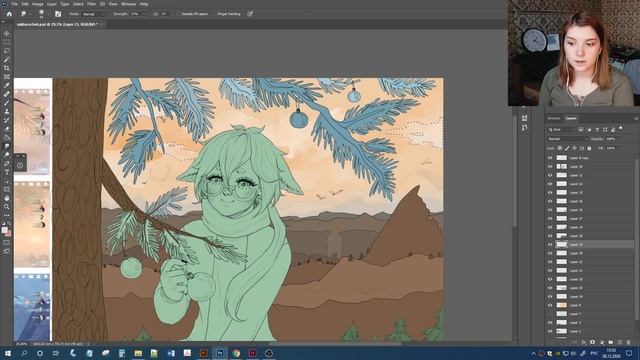Open the Strength slider dropdown
This screenshot has width=640, height=360.
click(x=145, y=14)
